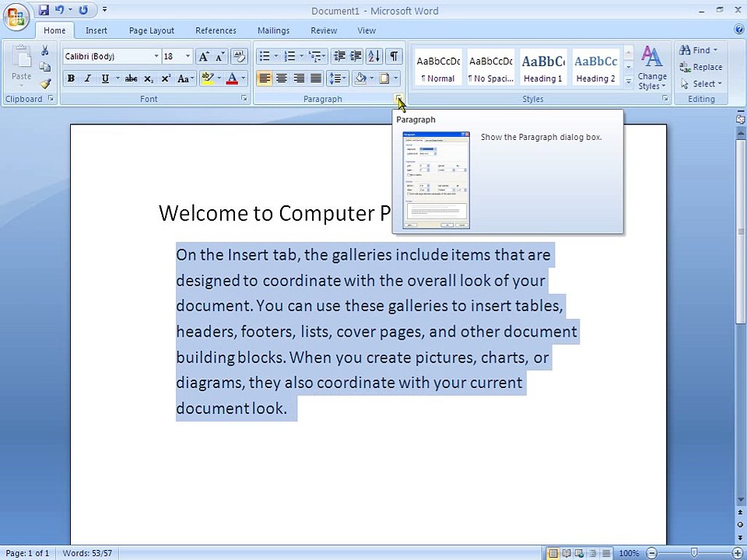Align paragraph text to the right

(299, 79)
